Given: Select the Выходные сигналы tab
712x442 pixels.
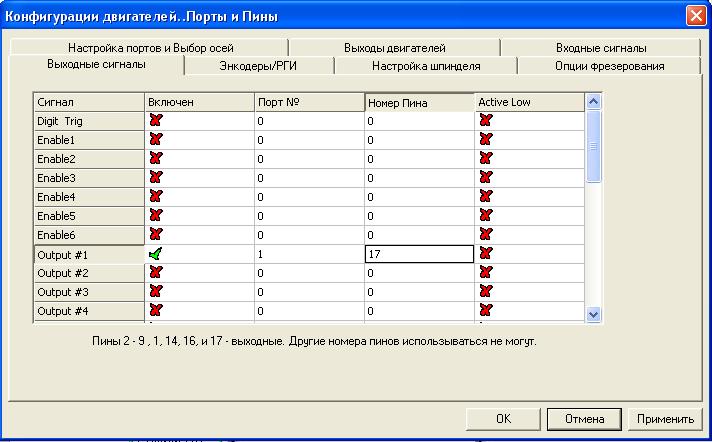Looking at the screenshot, I should click(x=96, y=65).
